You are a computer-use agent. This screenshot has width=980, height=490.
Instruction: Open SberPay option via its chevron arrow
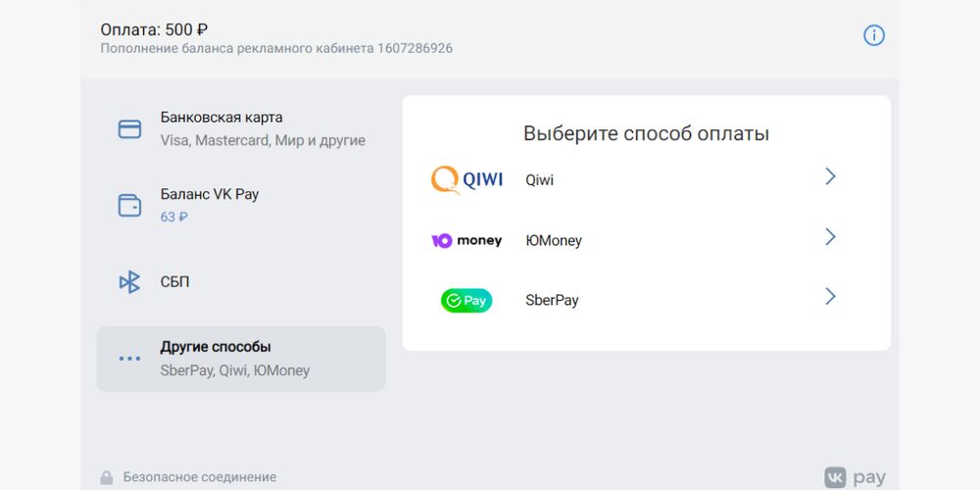pyautogui.click(x=830, y=297)
